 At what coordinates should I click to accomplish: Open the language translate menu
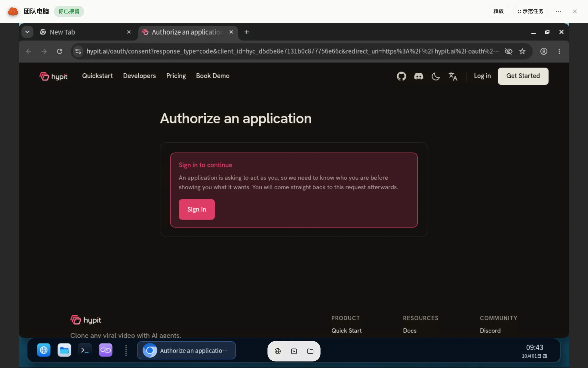tap(453, 76)
